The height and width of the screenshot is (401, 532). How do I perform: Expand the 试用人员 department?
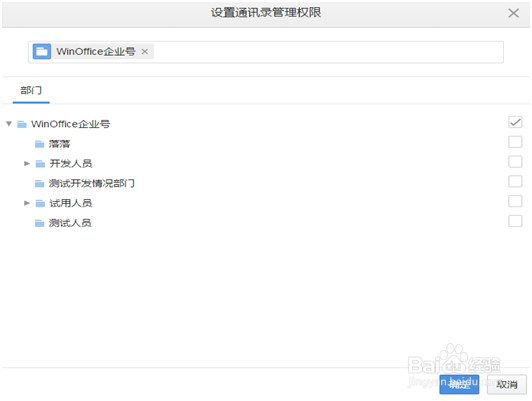(27, 203)
